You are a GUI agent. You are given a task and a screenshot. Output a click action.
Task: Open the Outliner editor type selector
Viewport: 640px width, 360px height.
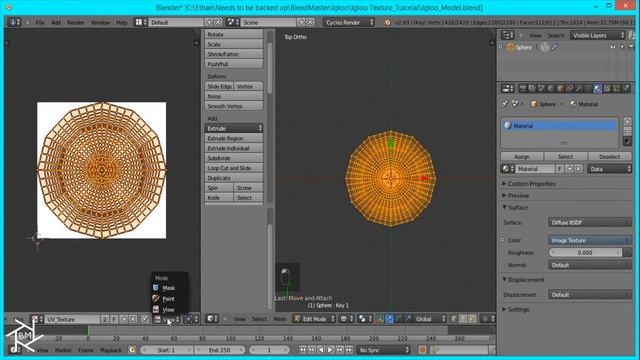click(x=507, y=36)
